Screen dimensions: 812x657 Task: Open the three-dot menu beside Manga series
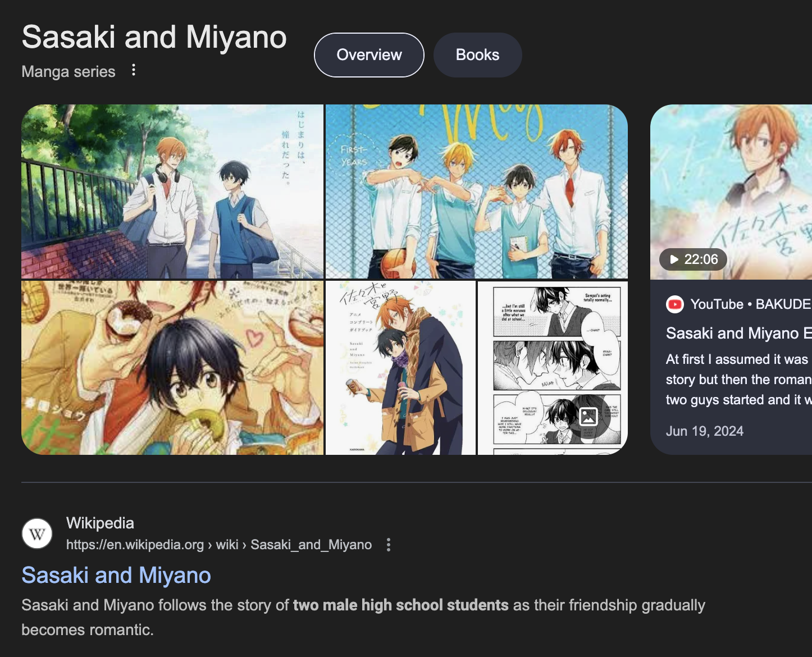(133, 70)
